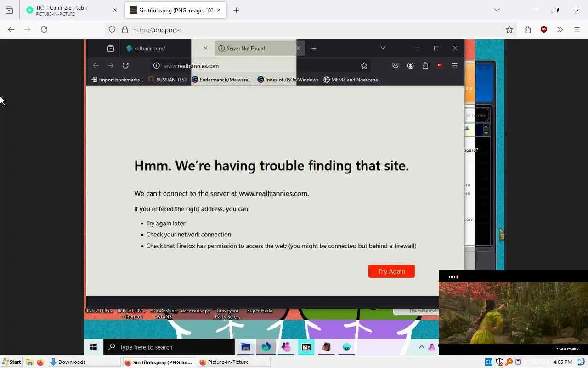Image resolution: width=588 pixels, height=368 pixels.
Task: Open a new tab in outer browser
Action: click(x=236, y=10)
